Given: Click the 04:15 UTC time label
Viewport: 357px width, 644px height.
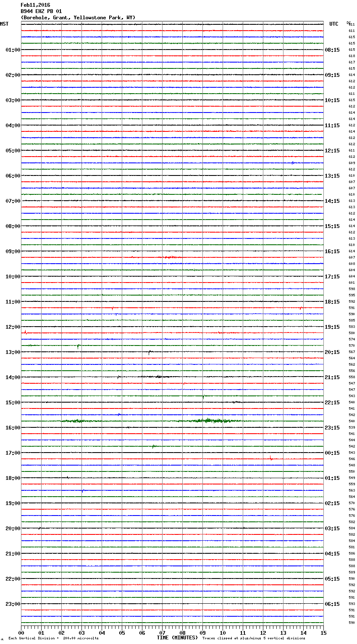Looking at the screenshot, I should click(x=332, y=554).
